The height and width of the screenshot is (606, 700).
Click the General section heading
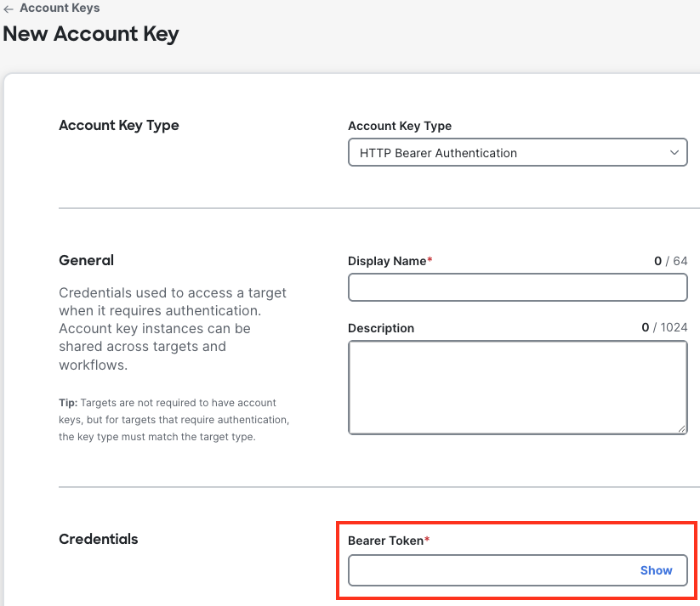coord(86,260)
